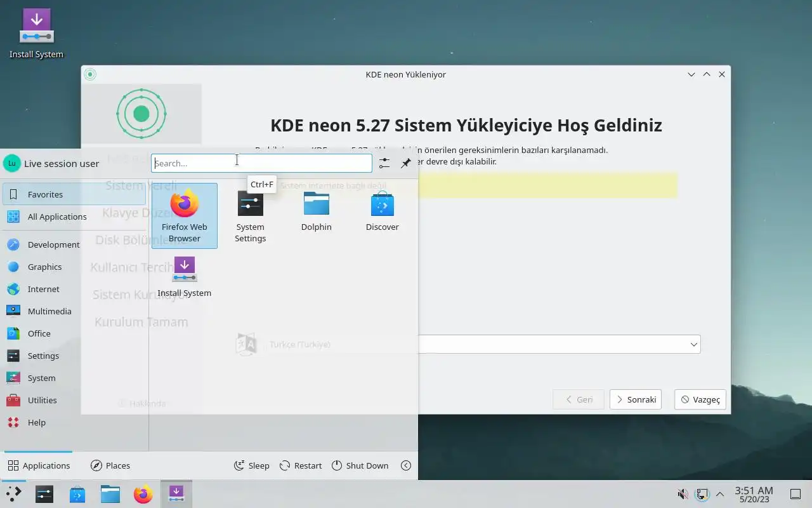The height and width of the screenshot is (508, 812).
Task: Open the Install System desktop icon
Action: click(36, 34)
